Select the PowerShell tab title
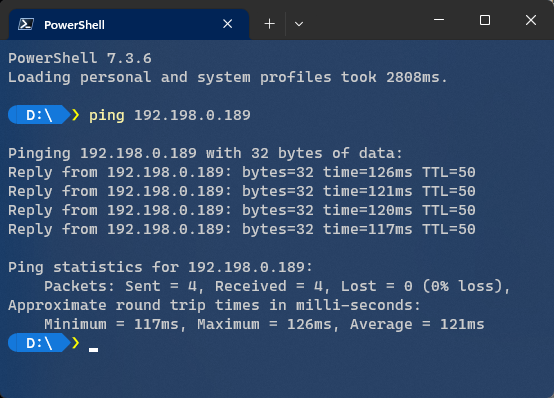 pyautogui.click(x=74, y=25)
